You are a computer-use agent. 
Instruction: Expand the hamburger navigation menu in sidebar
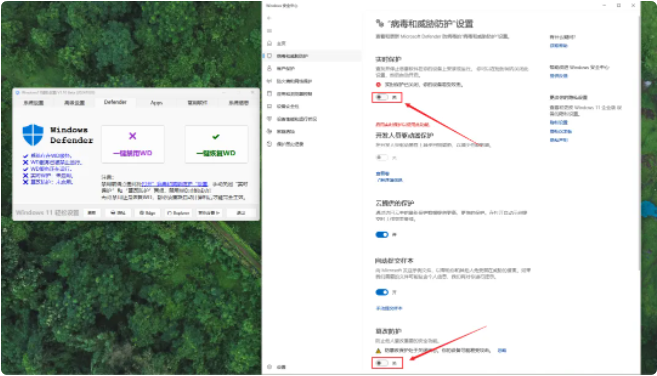point(269,31)
